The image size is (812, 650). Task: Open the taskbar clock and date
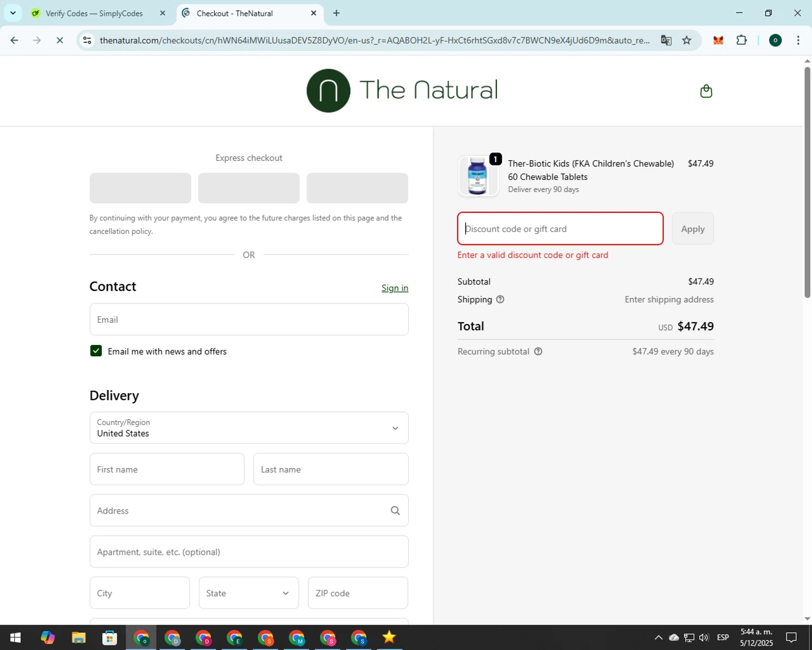(756, 638)
